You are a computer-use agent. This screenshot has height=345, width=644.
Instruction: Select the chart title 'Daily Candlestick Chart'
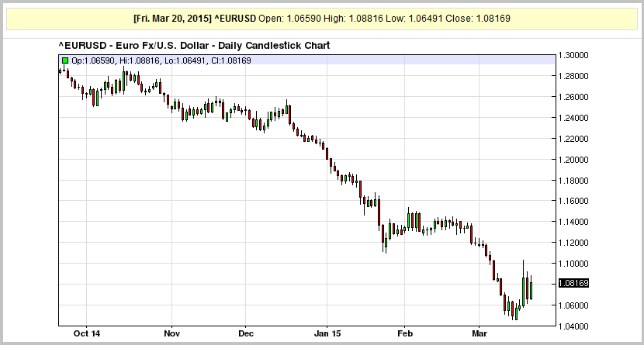[274, 46]
